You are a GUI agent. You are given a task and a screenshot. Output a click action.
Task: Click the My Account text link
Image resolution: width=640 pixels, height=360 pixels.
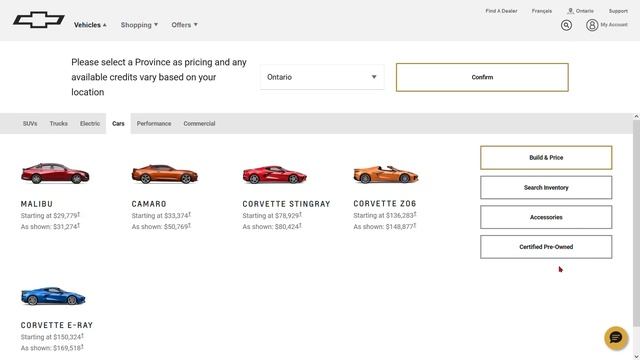tap(614, 25)
